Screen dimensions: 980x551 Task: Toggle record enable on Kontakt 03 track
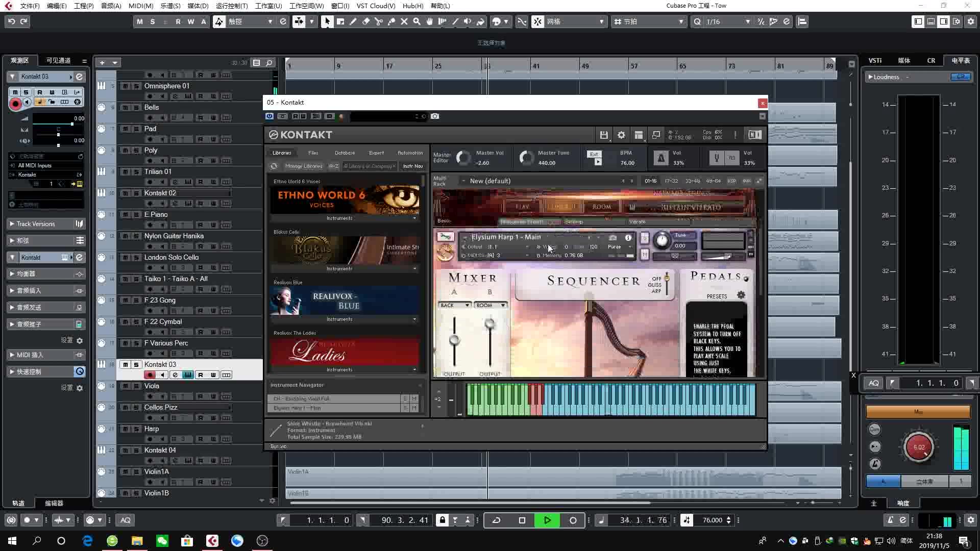150,375
